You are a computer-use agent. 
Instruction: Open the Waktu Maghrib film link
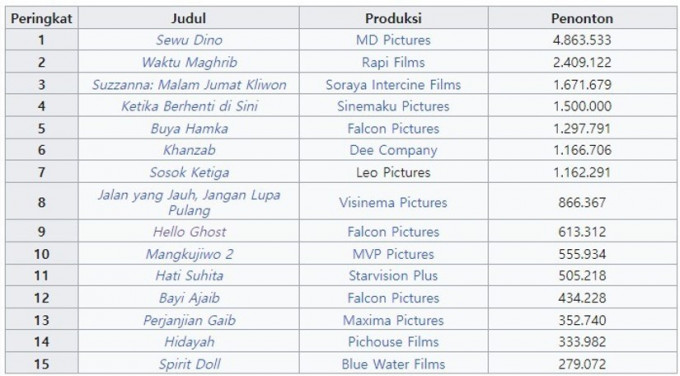(x=189, y=62)
